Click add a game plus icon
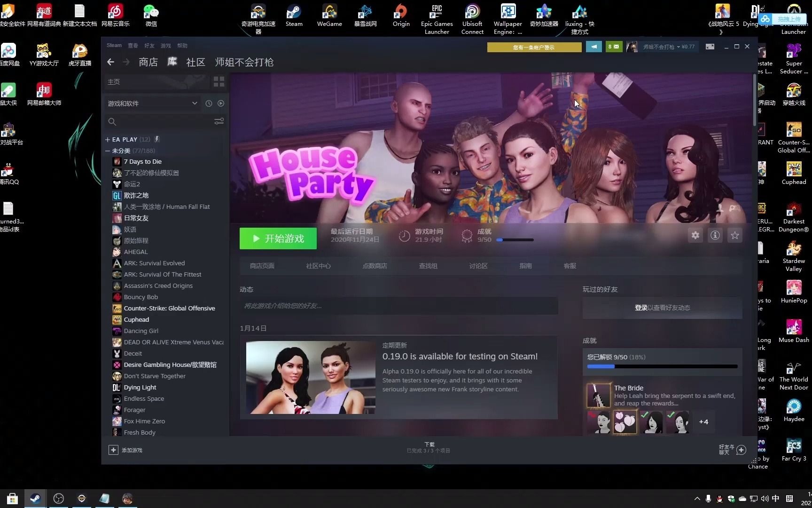 pyautogui.click(x=113, y=450)
